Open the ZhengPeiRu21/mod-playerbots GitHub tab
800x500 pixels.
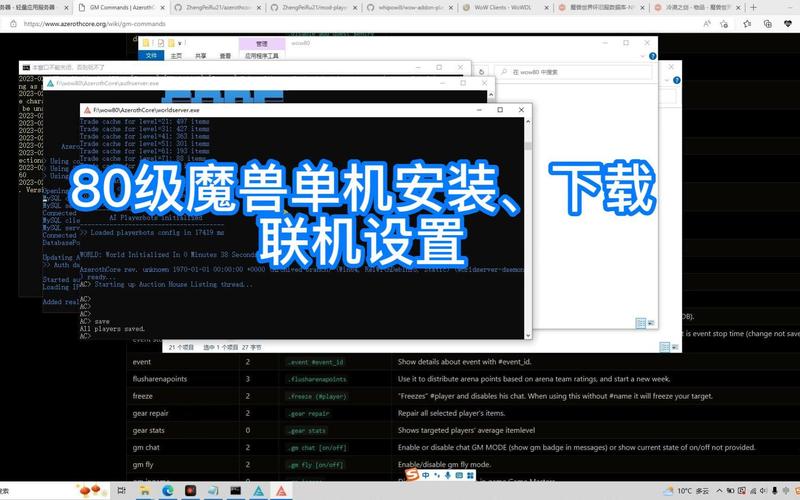coord(312,8)
